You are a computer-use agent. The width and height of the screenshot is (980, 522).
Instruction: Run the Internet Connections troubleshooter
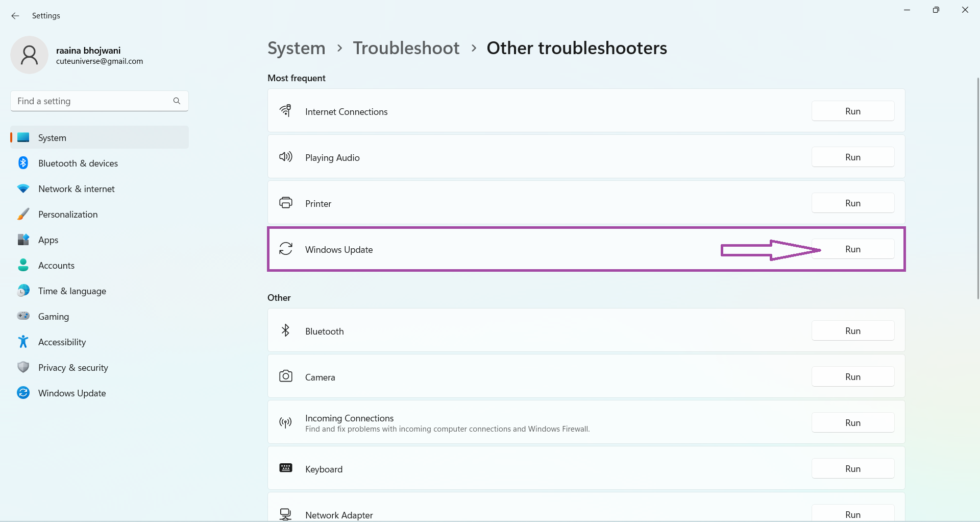coord(852,111)
